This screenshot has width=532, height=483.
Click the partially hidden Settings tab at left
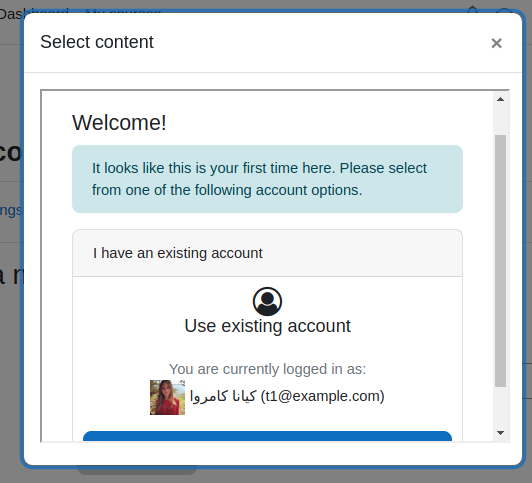point(11,211)
